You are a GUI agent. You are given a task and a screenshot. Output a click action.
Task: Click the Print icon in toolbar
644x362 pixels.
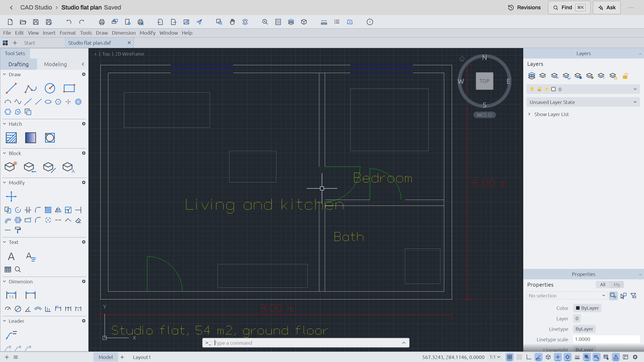tap(101, 22)
